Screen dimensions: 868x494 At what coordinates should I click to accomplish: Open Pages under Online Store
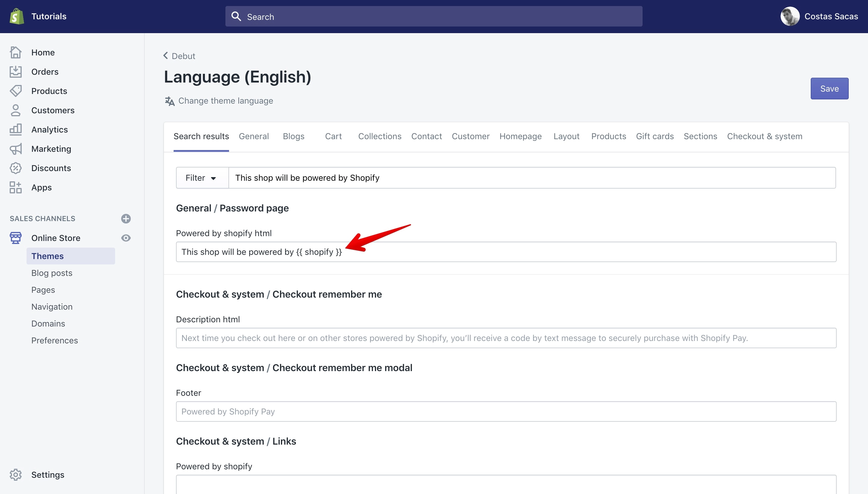click(x=43, y=290)
